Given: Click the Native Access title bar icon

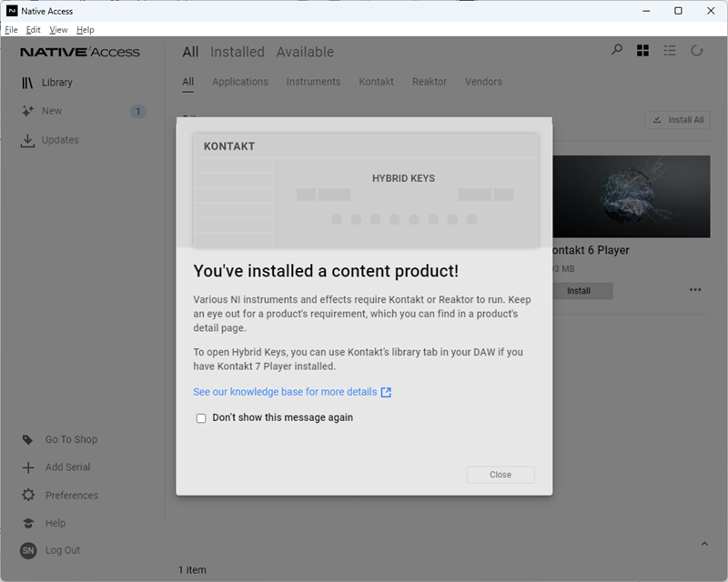Looking at the screenshot, I should [12, 11].
